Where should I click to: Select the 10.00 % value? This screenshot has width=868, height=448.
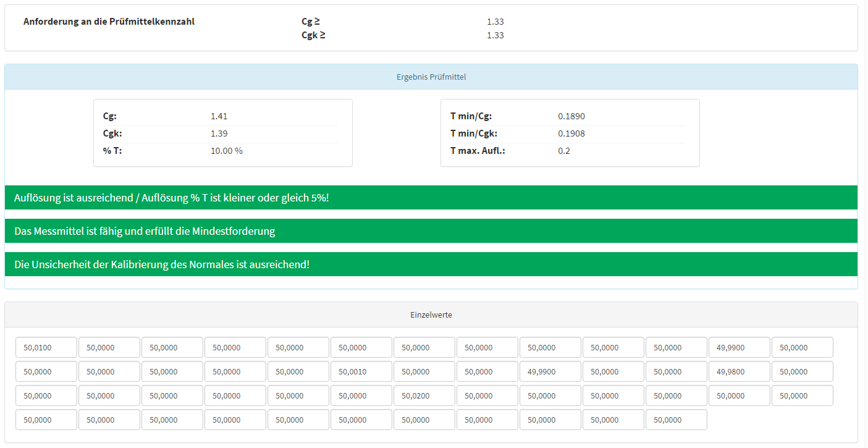(x=227, y=151)
